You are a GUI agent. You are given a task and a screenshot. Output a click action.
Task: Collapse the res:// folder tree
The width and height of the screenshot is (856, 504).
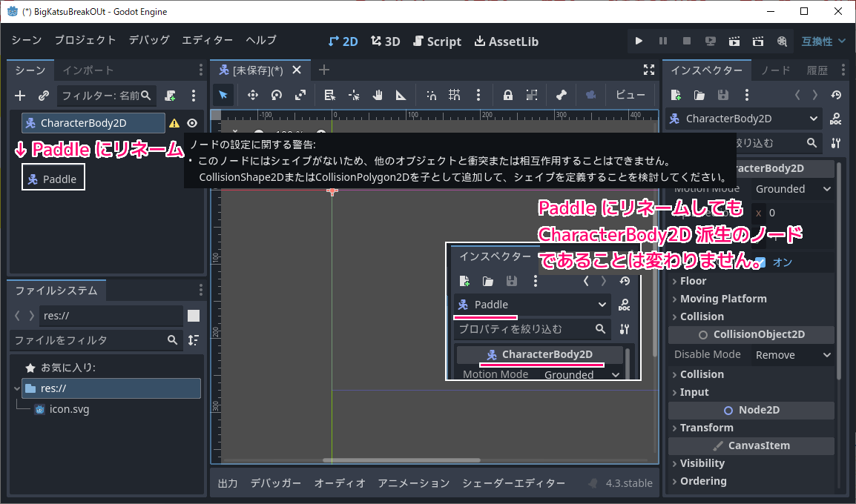[x=16, y=388]
